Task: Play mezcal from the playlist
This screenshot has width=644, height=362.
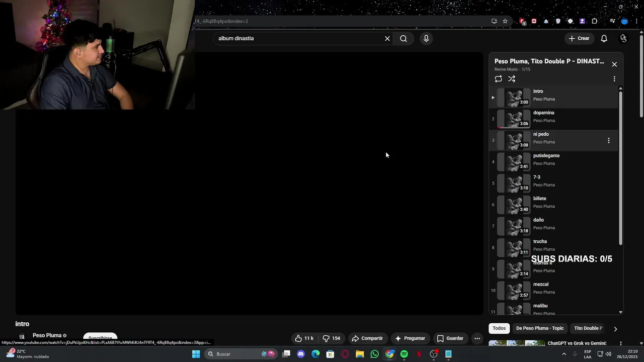Action: point(554,291)
